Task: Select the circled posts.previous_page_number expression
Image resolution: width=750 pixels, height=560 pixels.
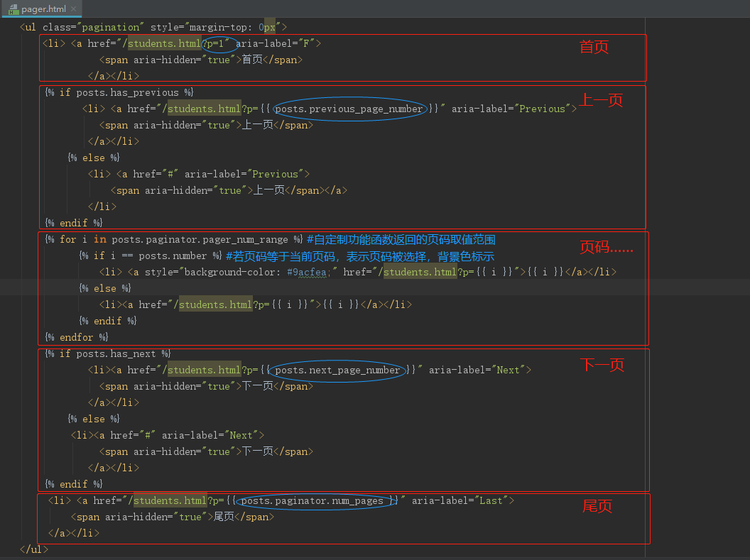Action: [x=349, y=109]
